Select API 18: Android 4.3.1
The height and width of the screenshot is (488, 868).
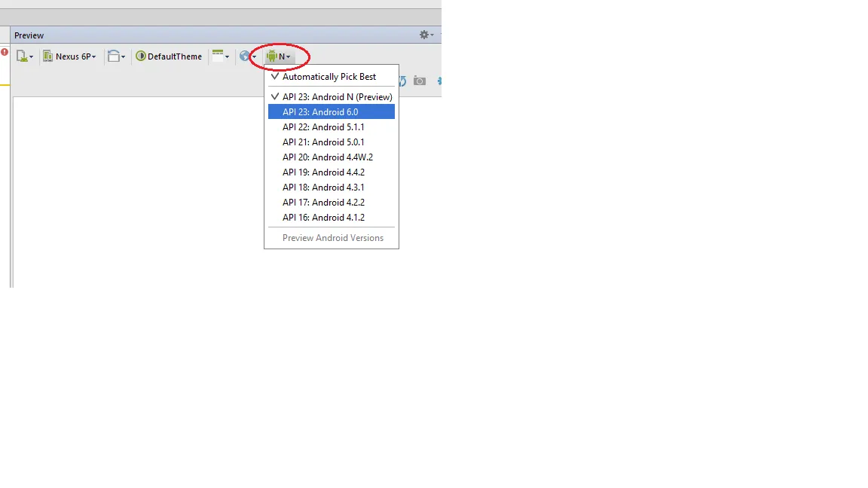[x=332, y=187]
